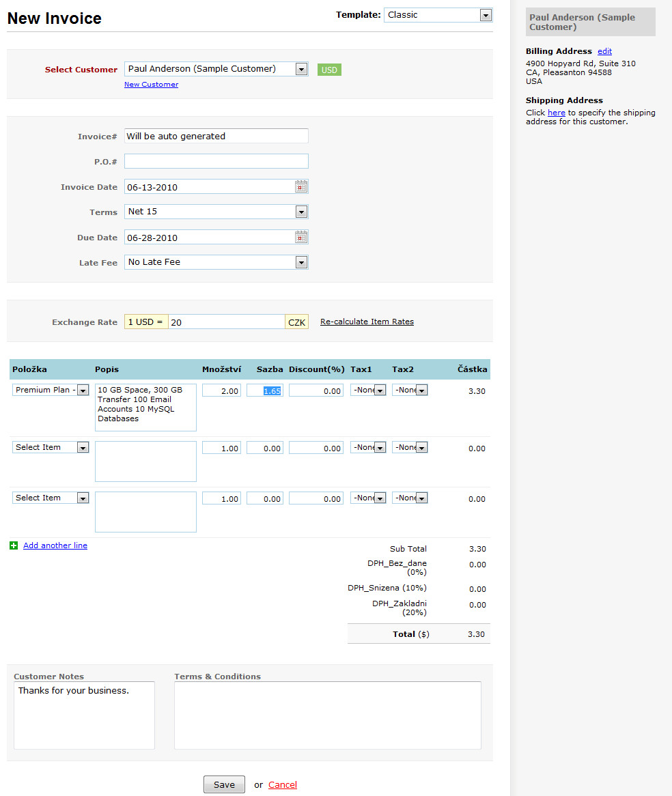This screenshot has height=796, width=672.
Task: Expand the Template dropdown
Action: tap(485, 15)
